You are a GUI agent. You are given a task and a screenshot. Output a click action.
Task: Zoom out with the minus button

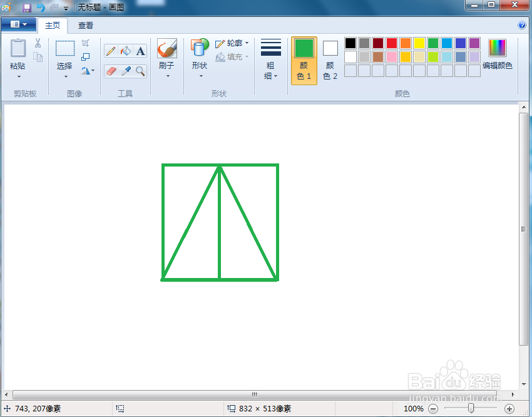click(x=433, y=408)
